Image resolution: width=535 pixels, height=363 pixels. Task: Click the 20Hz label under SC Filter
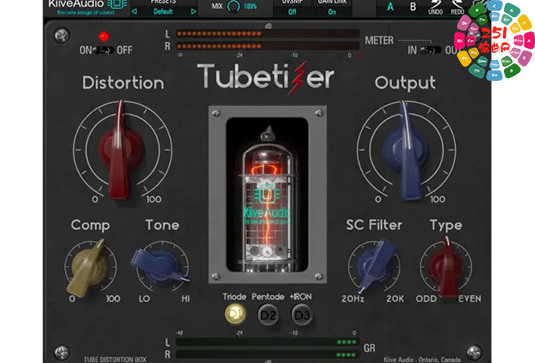coord(352,299)
